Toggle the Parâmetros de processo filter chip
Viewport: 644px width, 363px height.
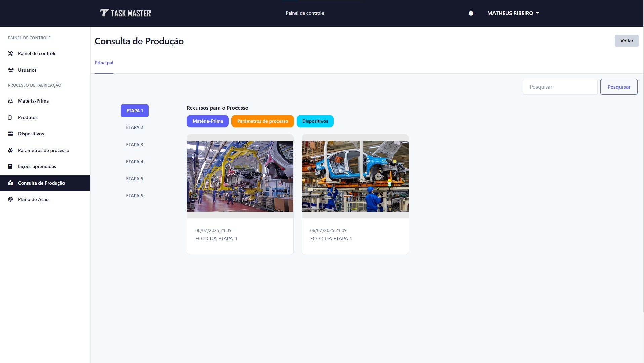[262, 121]
